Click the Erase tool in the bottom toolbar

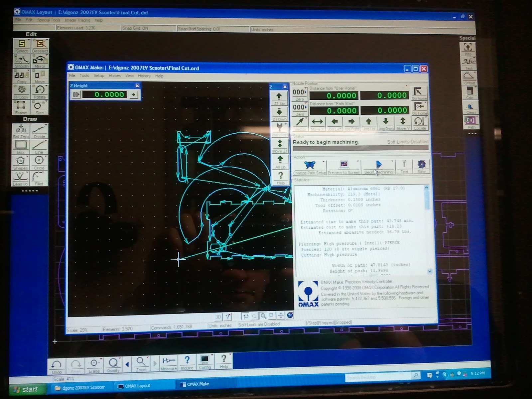(94, 366)
